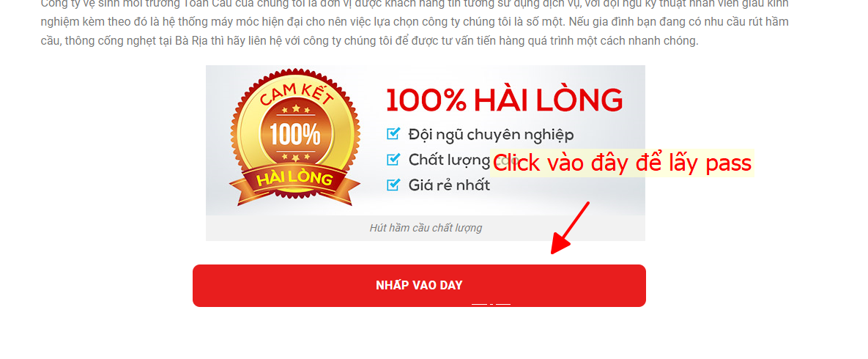Click the three stars above 100% on the badge

point(295,109)
